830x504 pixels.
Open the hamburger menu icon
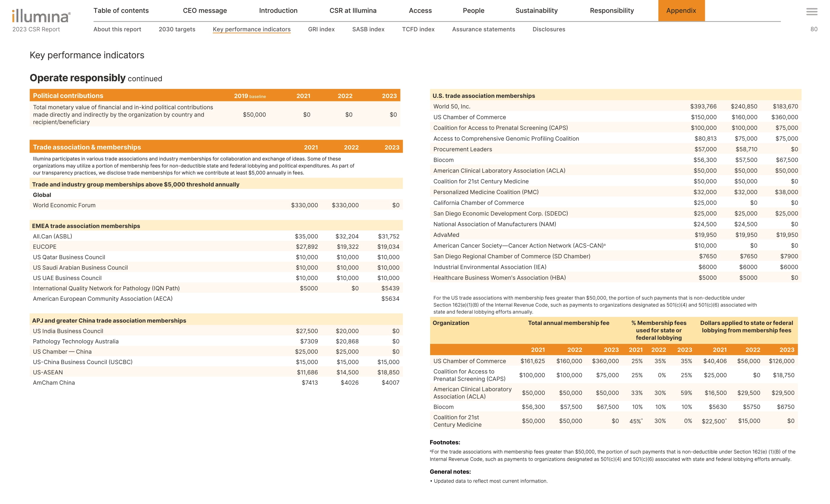click(812, 12)
